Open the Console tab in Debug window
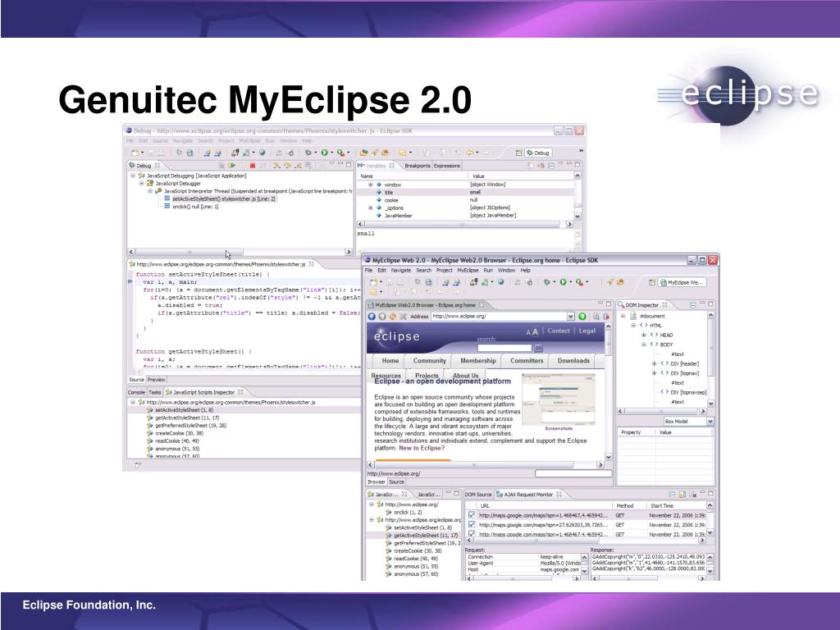Screen dimensions: 840x630 tap(137, 393)
